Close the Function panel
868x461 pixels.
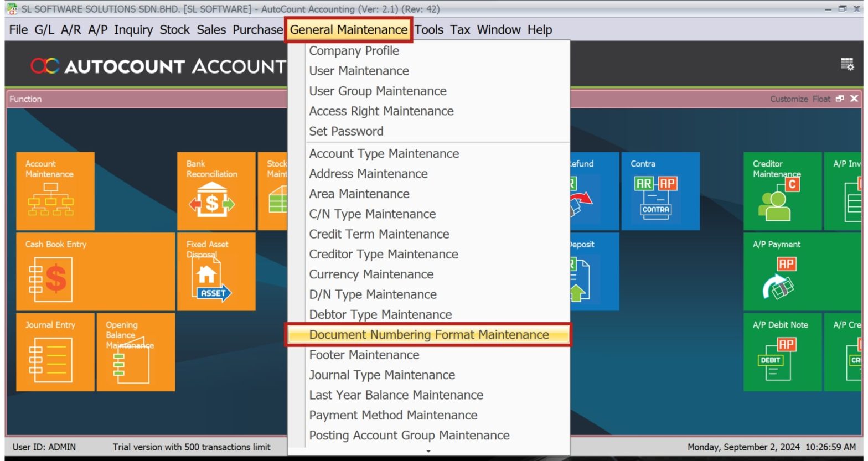[854, 99]
